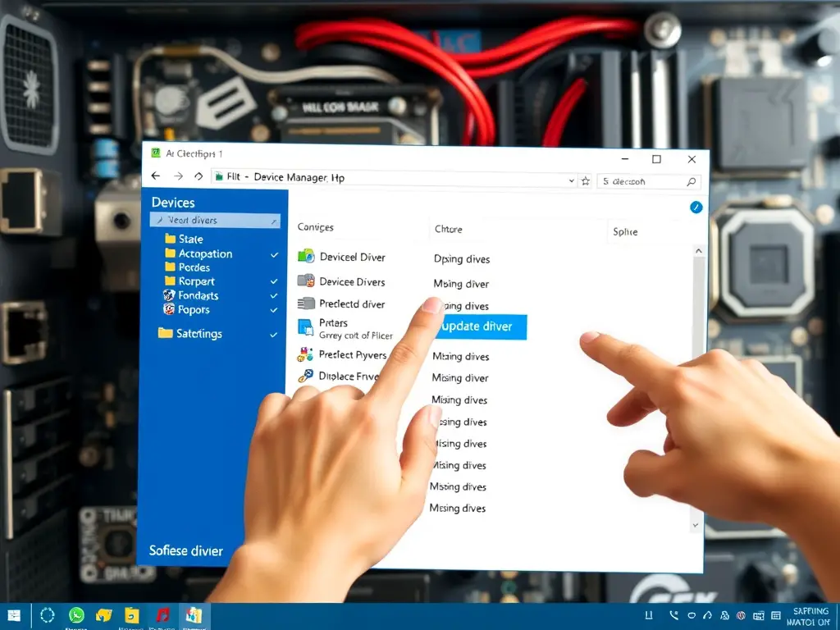The height and width of the screenshot is (630, 840).
Task: Collapse the Veort divers row using its right arrow
Action: [x=274, y=221]
